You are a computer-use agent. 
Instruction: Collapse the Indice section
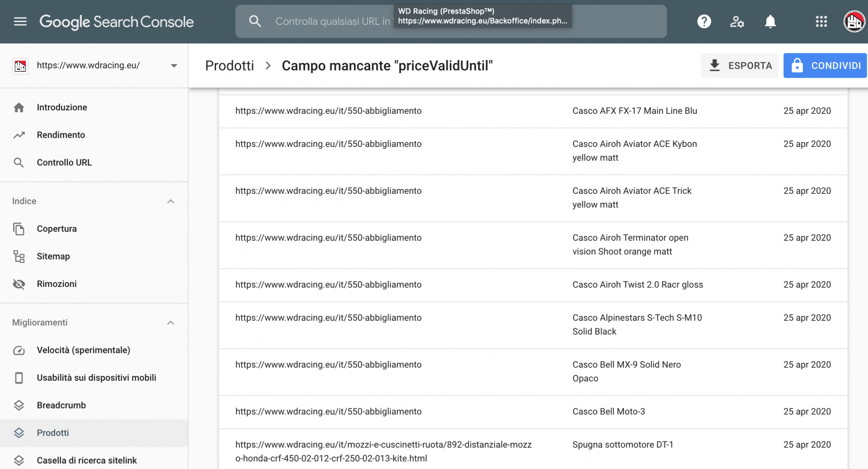tap(170, 202)
